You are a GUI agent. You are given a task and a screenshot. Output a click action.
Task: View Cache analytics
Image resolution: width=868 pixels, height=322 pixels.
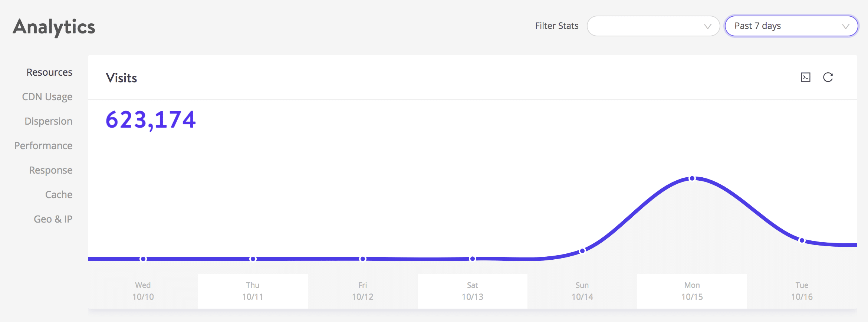(59, 194)
